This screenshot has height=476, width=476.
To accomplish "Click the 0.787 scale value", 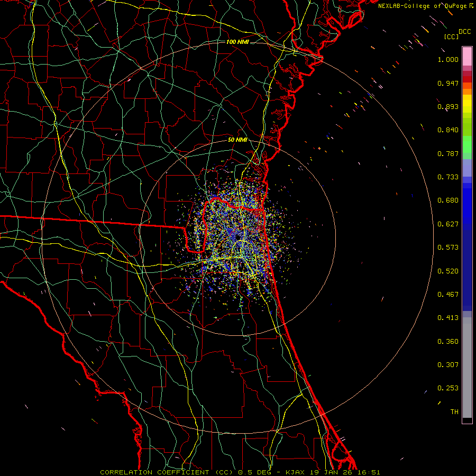I will click(x=448, y=153).
